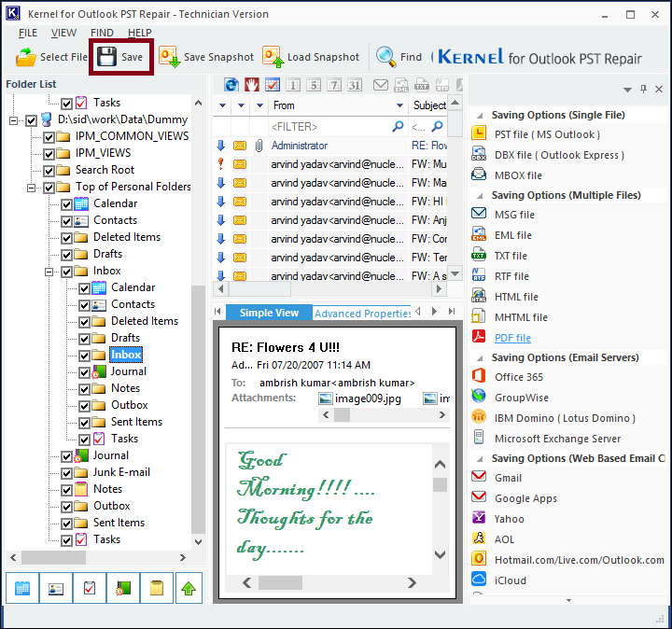Image resolution: width=672 pixels, height=629 pixels.
Task: Switch to the Advanced Properties tab
Action: pos(362,314)
